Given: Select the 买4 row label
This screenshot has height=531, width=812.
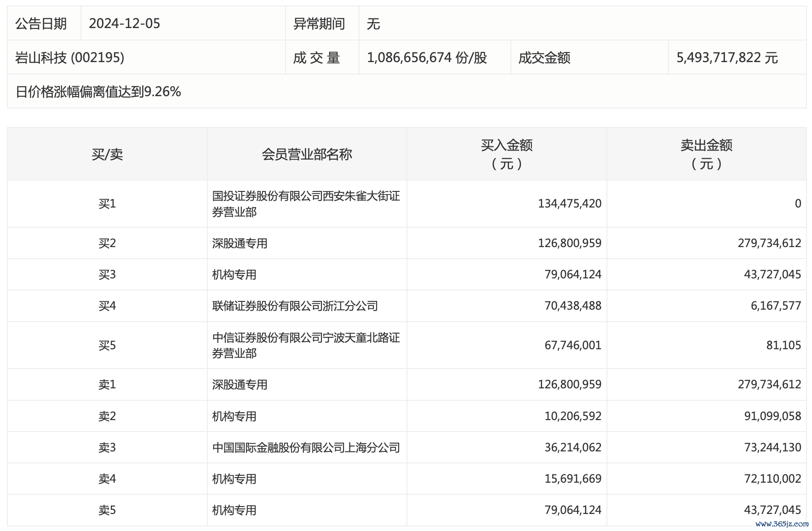Looking at the screenshot, I should click(107, 306).
